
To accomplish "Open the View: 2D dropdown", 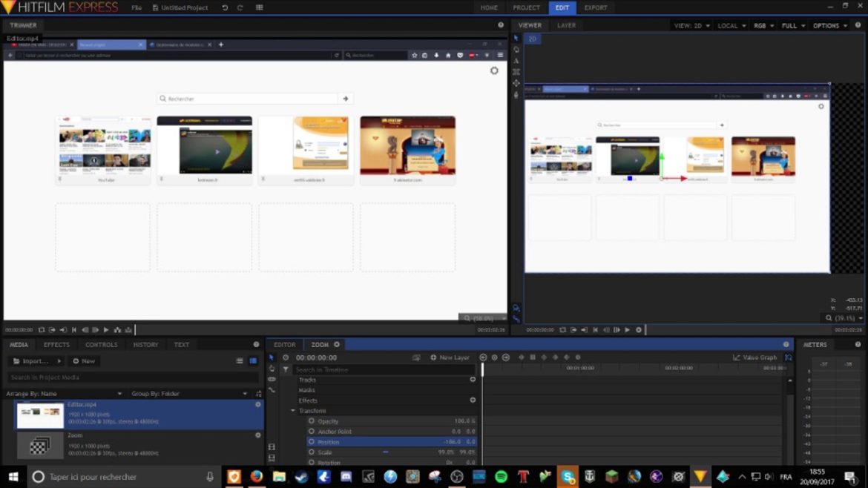I will coord(691,26).
